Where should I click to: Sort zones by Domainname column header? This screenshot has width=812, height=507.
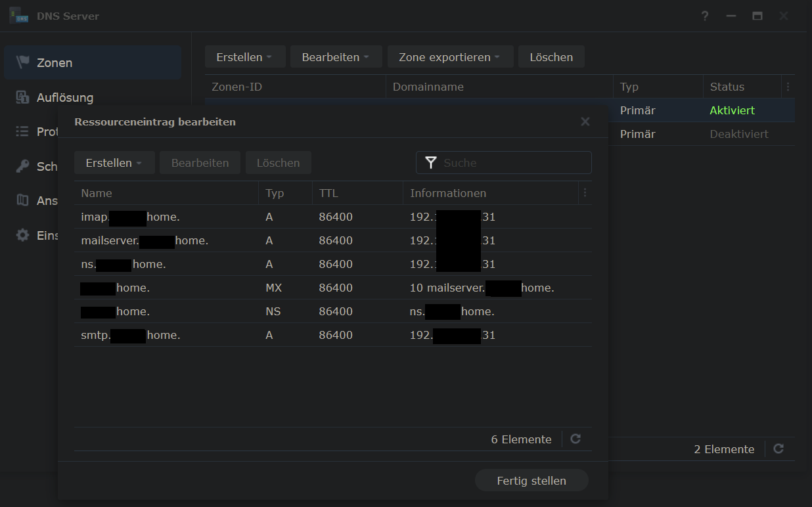click(x=499, y=87)
